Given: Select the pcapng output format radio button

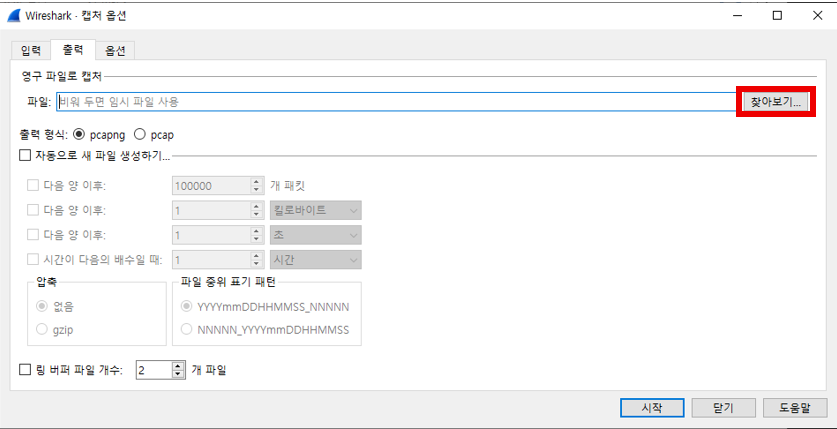Looking at the screenshot, I should [x=79, y=134].
